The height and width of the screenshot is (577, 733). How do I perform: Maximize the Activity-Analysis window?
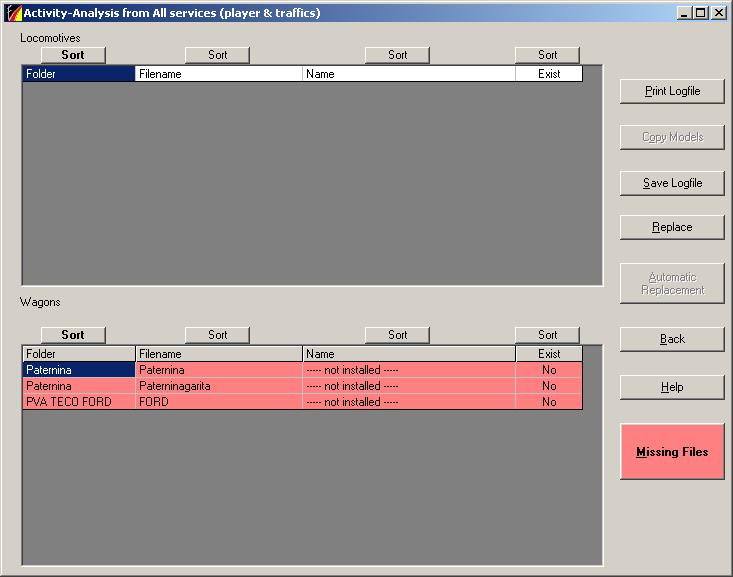point(700,13)
